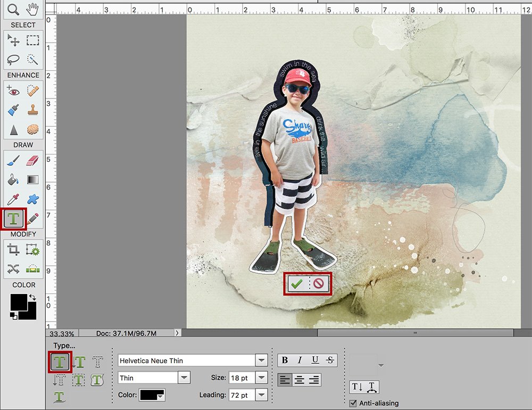Select Horizontal Type Mask option
The image size is (532, 410).
[98, 362]
